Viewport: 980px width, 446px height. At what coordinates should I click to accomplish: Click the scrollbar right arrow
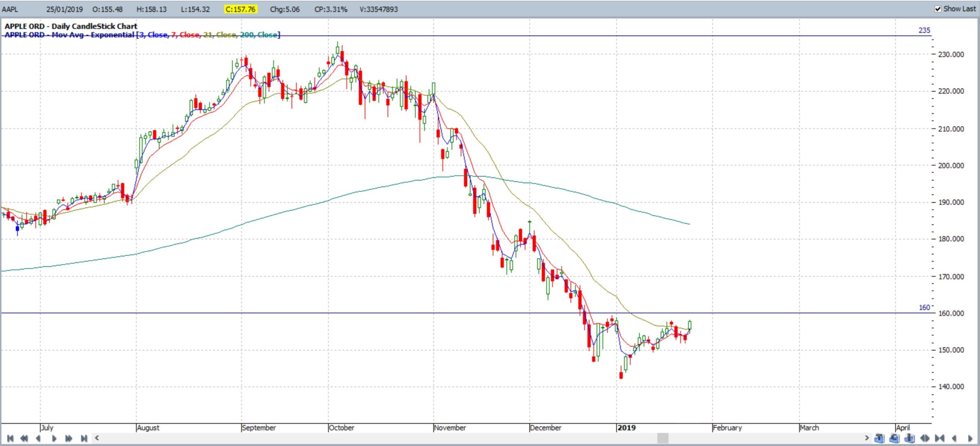pyautogui.click(x=867, y=438)
